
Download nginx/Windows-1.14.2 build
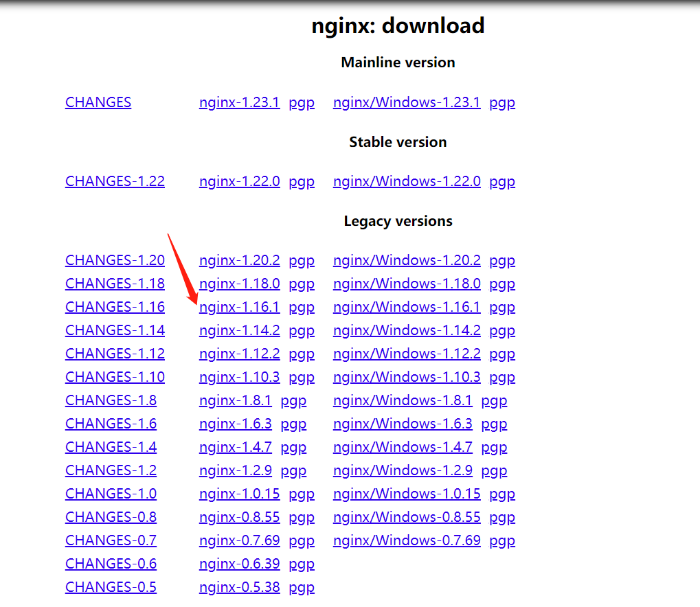coord(407,330)
